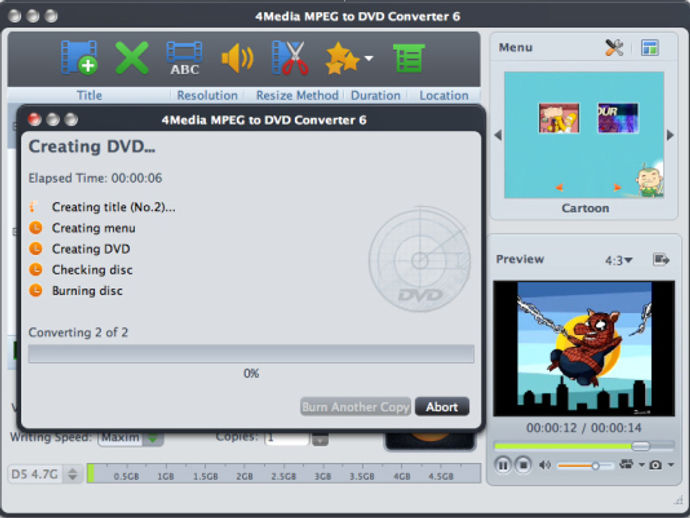Sort by Resize Method column header
690x518 pixels.
click(297, 95)
